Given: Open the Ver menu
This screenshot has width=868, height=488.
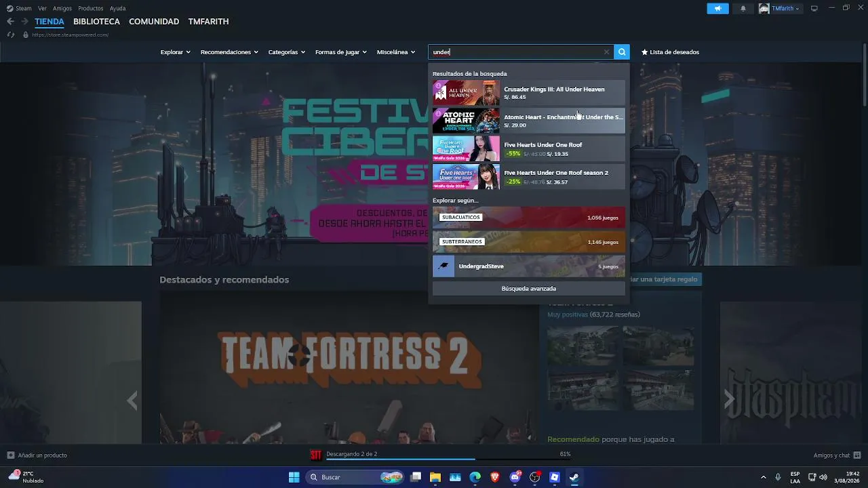Looking at the screenshot, I should coord(42,9).
